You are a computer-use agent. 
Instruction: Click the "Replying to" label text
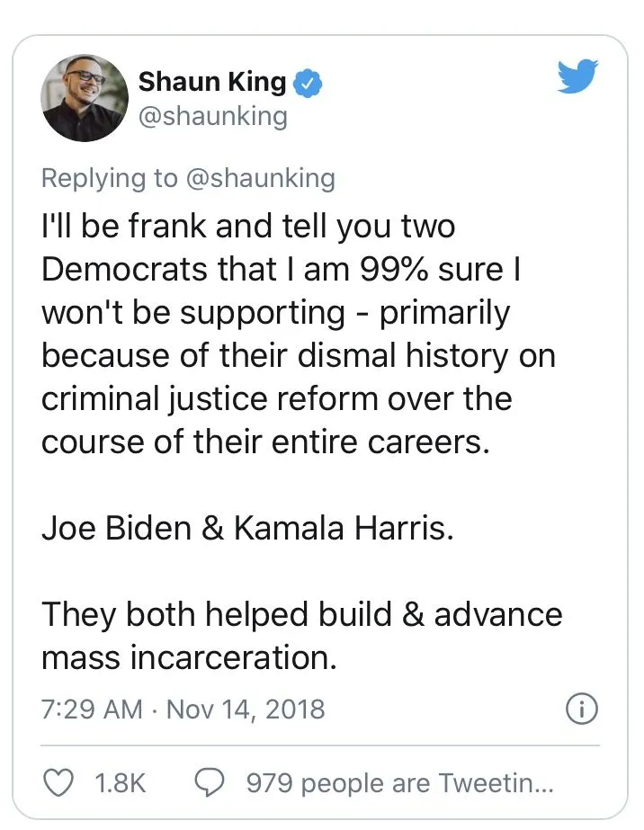pyautogui.click(x=110, y=178)
